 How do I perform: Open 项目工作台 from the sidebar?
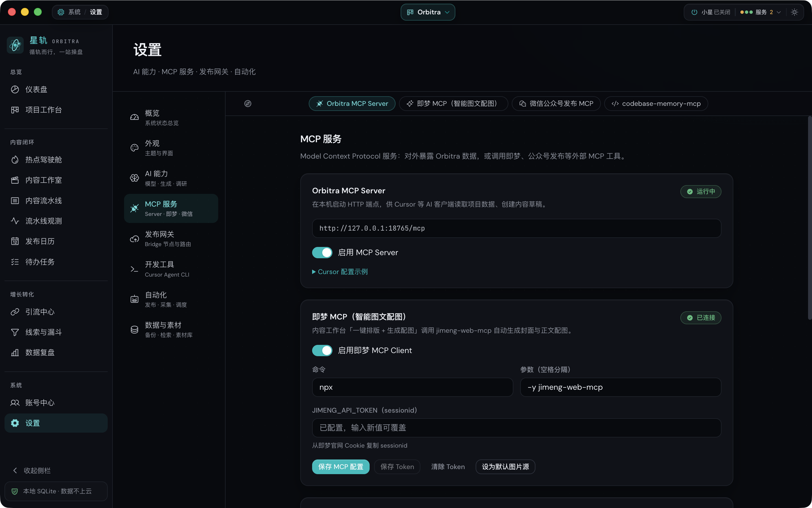click(x=56, y=110)
